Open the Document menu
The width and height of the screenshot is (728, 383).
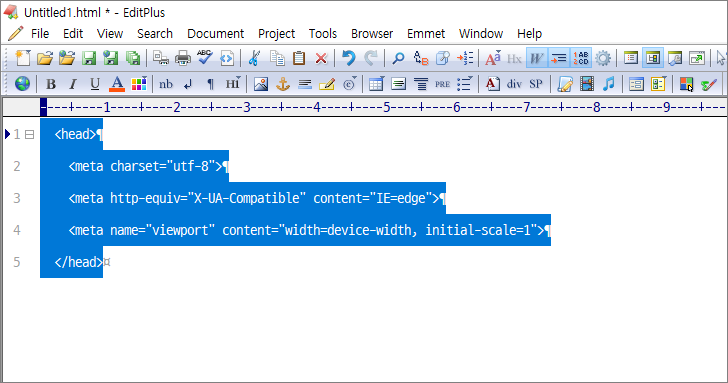[215, 34]
